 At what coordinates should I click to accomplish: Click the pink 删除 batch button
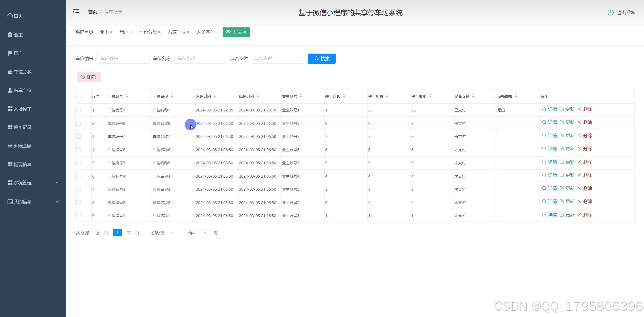pos(89,77)
